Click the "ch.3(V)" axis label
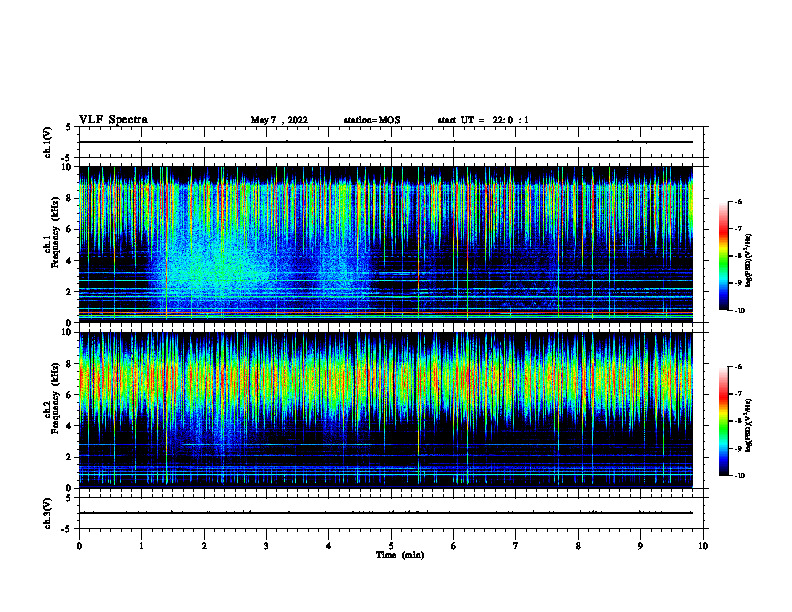 tap(47, 514)
